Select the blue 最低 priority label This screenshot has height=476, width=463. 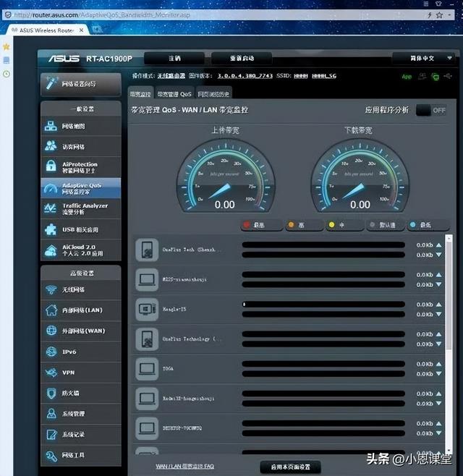[x=428, y=225]
